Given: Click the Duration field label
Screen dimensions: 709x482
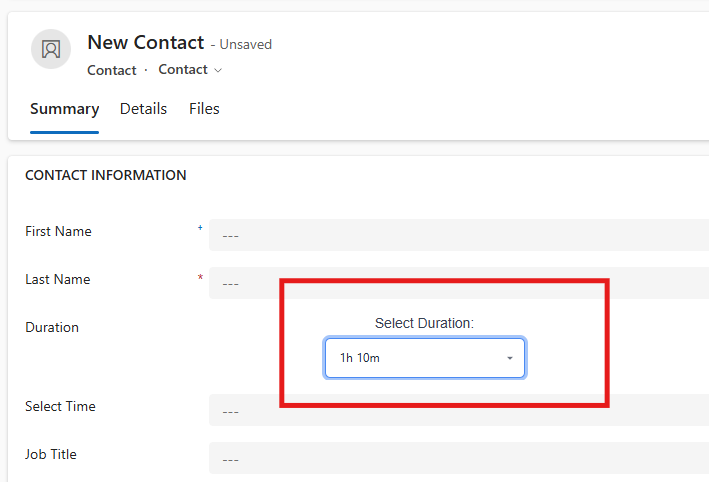Looking at the screenshot, I should 52,327.
